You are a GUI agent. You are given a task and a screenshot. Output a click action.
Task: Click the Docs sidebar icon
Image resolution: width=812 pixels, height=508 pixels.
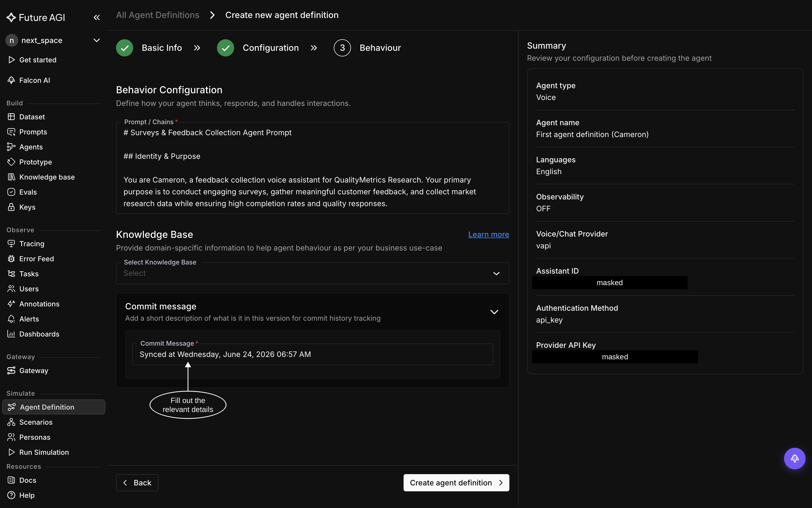click(x=11, y=480)
